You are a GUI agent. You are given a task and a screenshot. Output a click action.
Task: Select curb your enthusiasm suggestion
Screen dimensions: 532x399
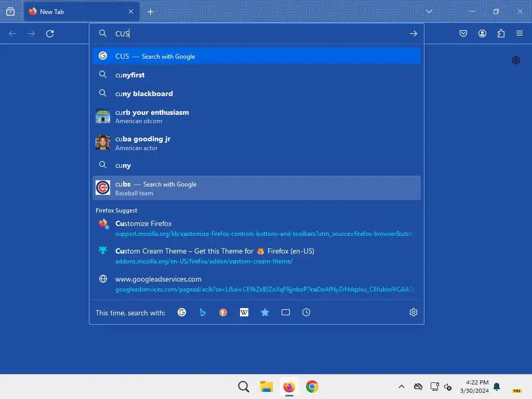pyautogui.click(x=257, y=116)
